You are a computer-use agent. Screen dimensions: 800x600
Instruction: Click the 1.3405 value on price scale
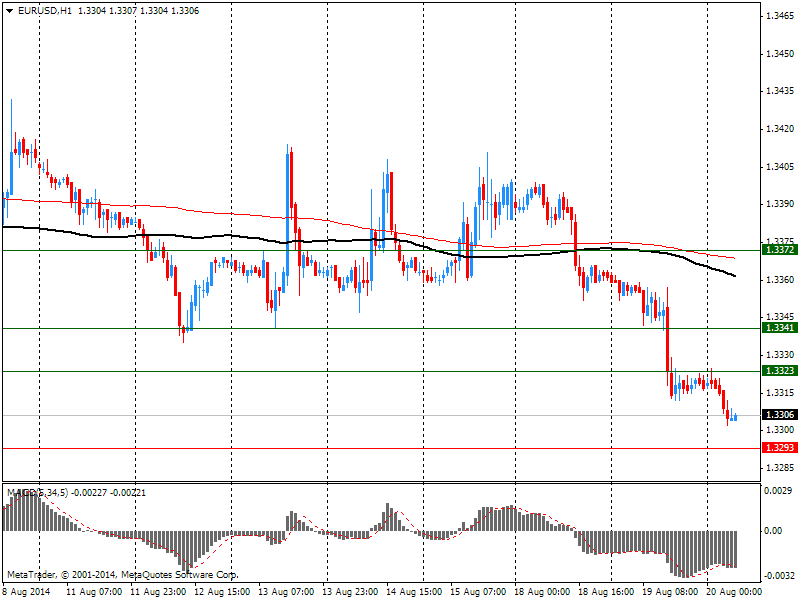tap(780, 167)
